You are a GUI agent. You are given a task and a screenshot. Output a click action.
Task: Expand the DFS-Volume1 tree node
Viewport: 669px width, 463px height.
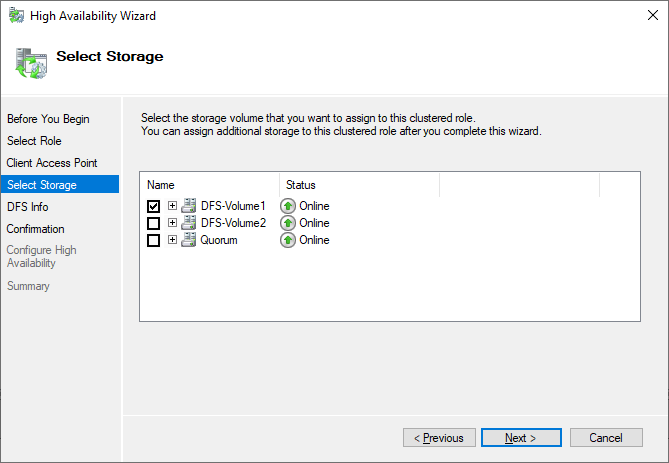click(172, 206)
